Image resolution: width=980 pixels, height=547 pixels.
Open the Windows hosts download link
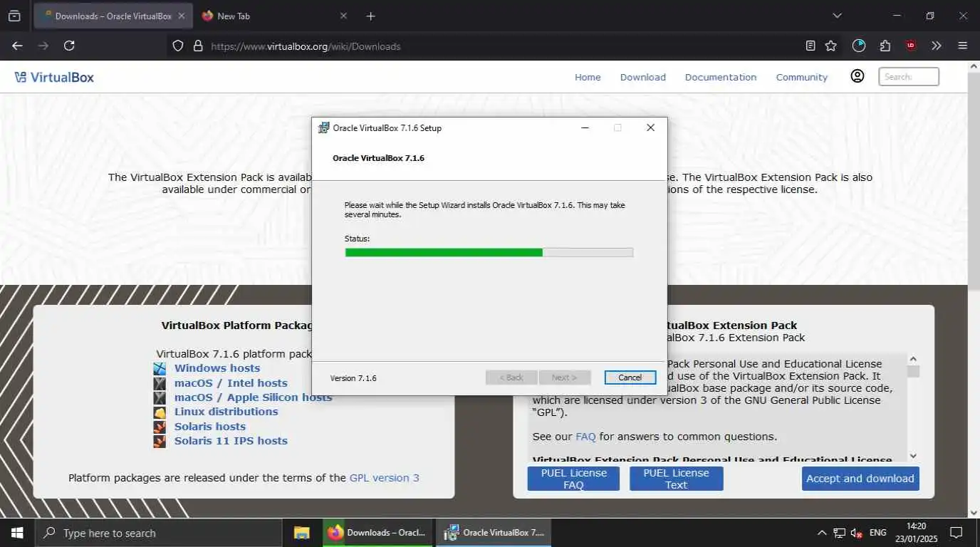click(x=217, y=368)
